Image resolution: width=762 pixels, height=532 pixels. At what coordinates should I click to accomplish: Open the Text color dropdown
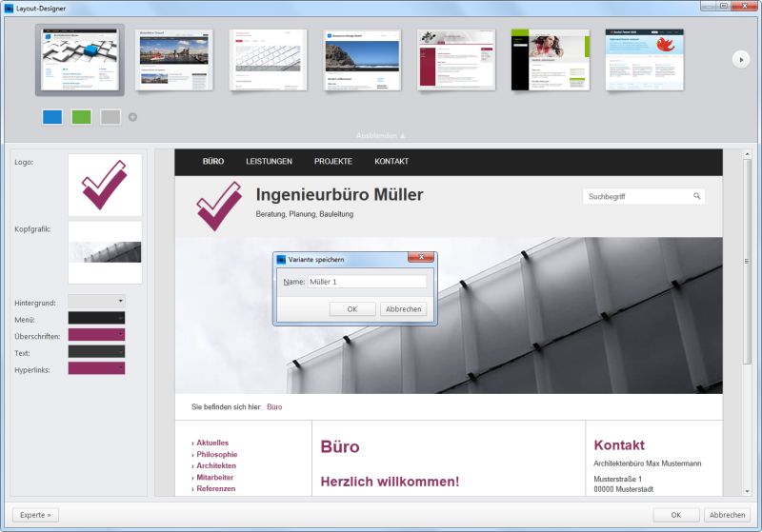coord(97,351)
